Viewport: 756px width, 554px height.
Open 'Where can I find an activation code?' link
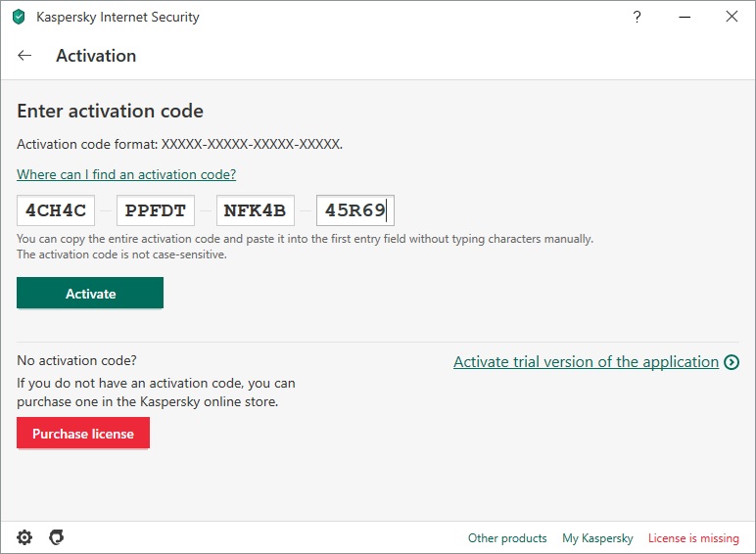tap(126, 174)
